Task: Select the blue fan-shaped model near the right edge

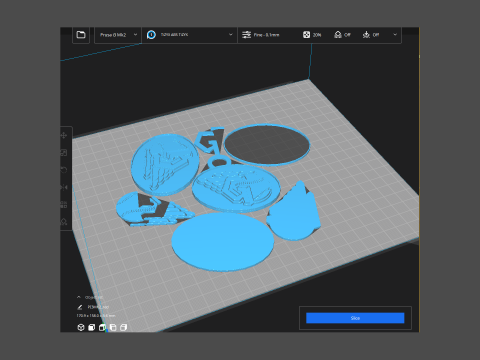Action: [293, 213]
